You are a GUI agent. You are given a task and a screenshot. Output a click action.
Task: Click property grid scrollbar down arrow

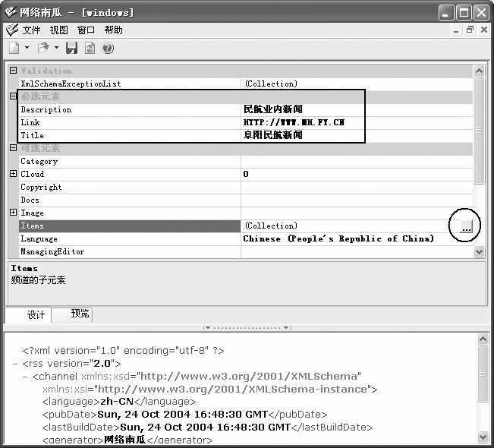pos(479,251)
